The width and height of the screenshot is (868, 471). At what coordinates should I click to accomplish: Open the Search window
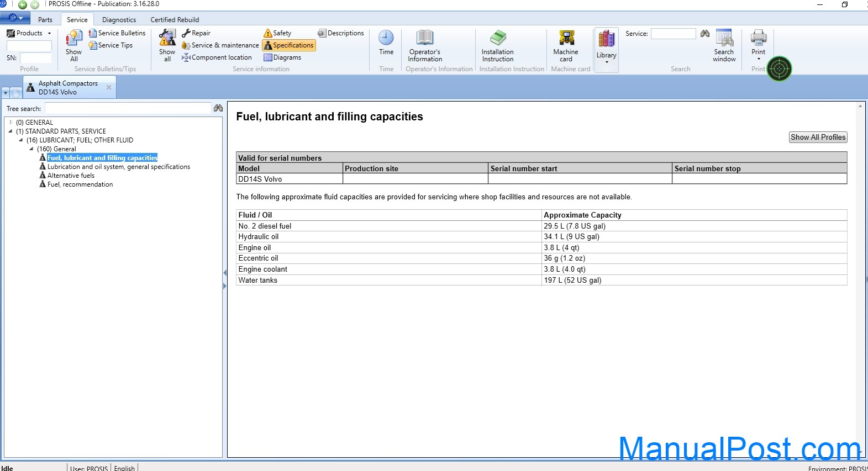click(724, 46)
